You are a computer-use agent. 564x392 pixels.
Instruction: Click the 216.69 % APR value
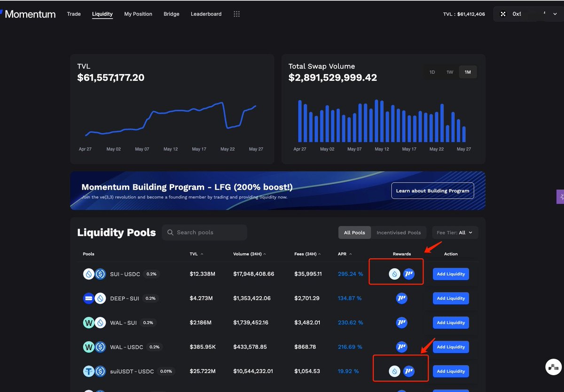(350, 347)
